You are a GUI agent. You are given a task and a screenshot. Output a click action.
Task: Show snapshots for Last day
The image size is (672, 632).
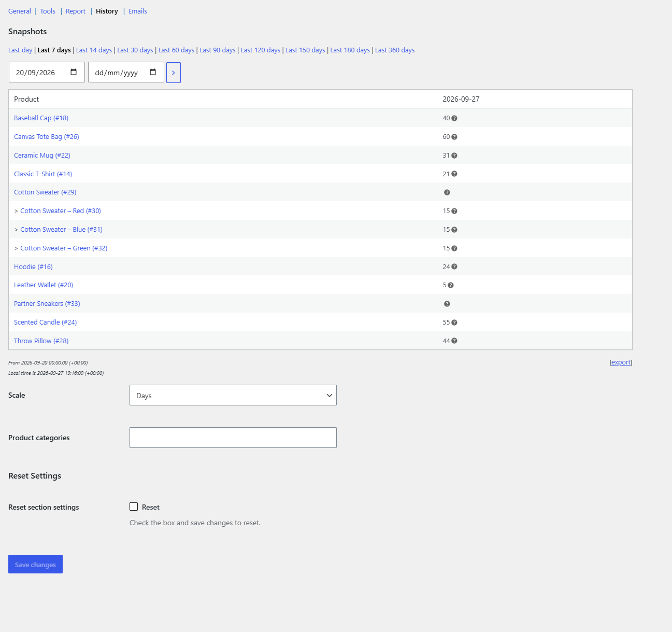tap(20, 50)
